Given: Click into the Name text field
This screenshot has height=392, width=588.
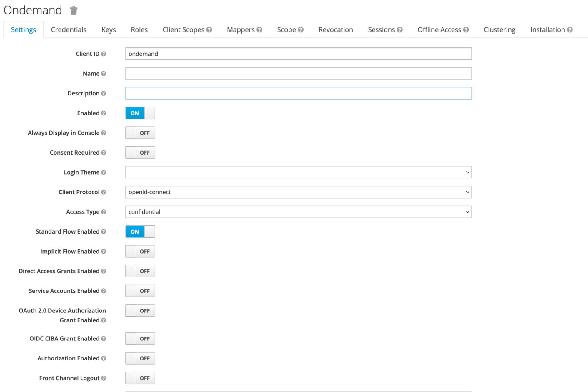Looking at the screenshot, I should (298, 74).
